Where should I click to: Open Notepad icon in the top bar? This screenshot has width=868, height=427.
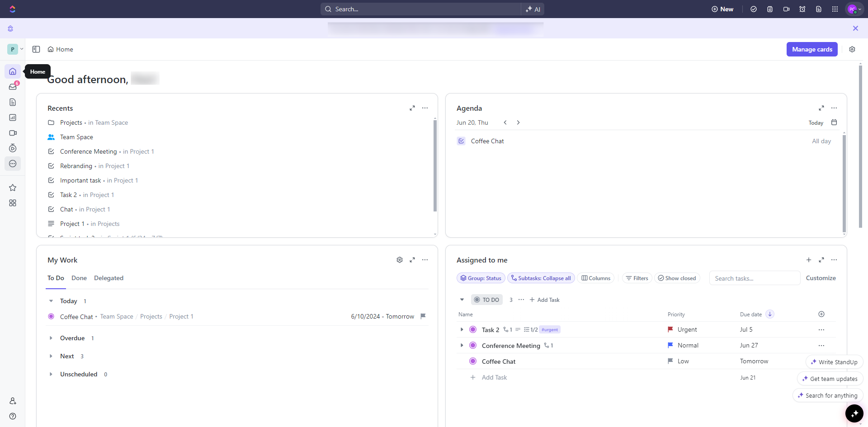[770, 9]
